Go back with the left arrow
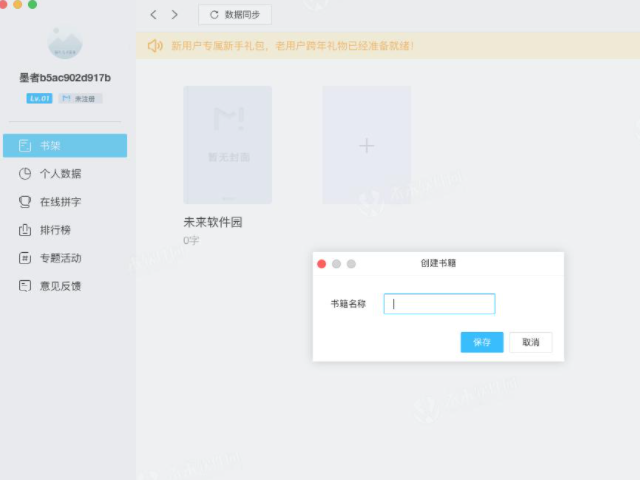 [x=153, y=15]
